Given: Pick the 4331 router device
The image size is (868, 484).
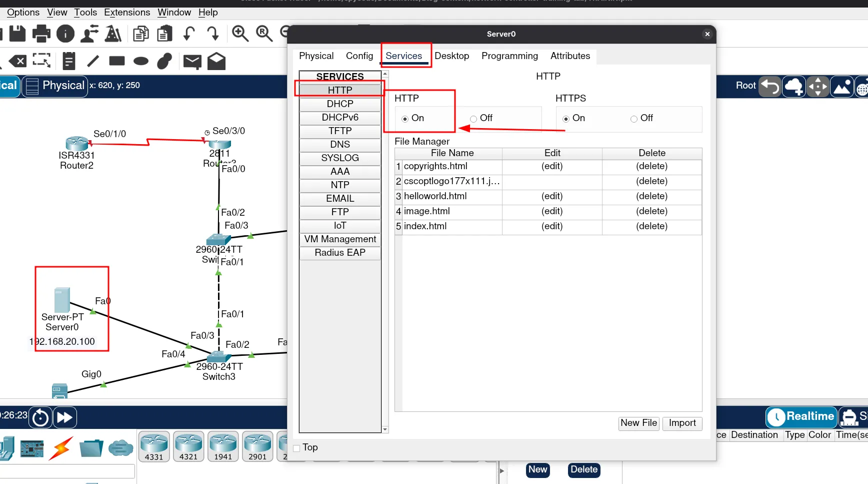Looking at the screenshot, I should [x=154, y=446].
